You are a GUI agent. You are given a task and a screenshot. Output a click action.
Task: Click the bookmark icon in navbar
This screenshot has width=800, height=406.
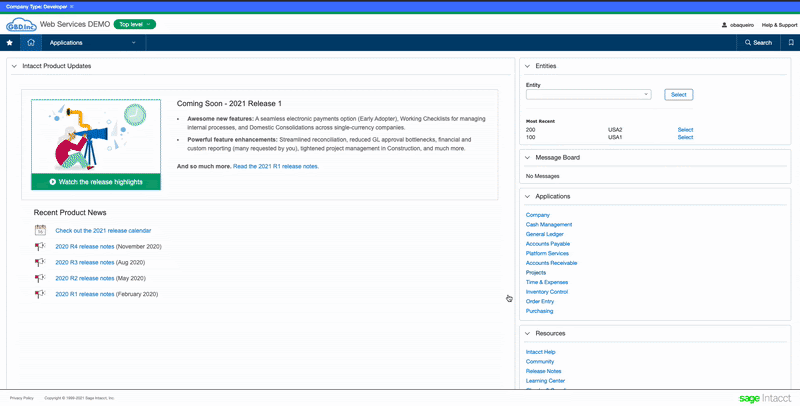(x=791, y=43)
